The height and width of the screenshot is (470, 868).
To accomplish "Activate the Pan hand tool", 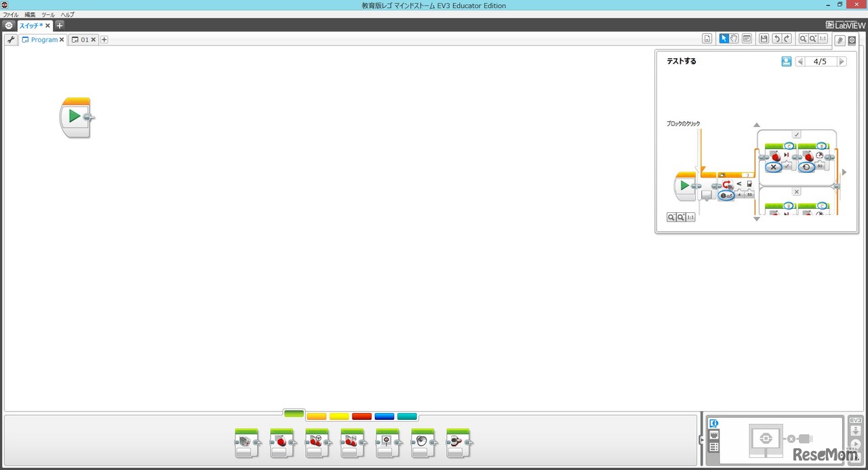I will (734, 39).
